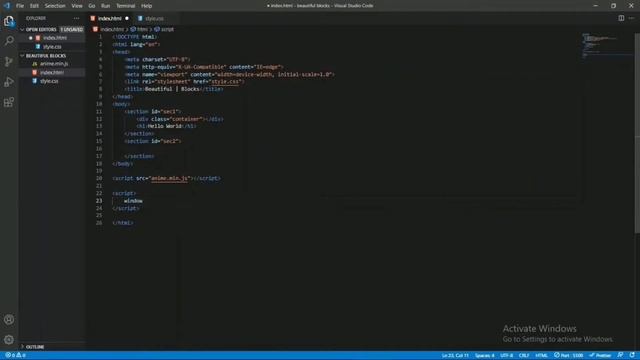Switch to the style.css editor tab

click(155, 18)
